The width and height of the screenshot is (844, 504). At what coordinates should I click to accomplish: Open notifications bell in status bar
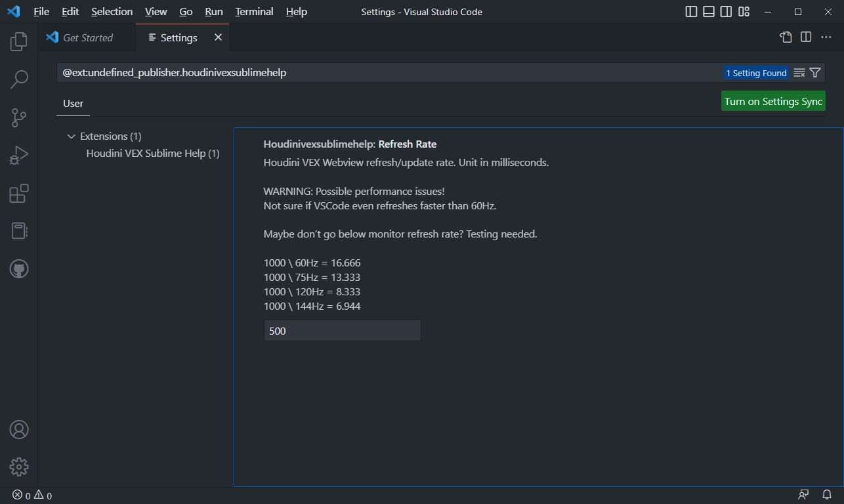coord(827,495)
